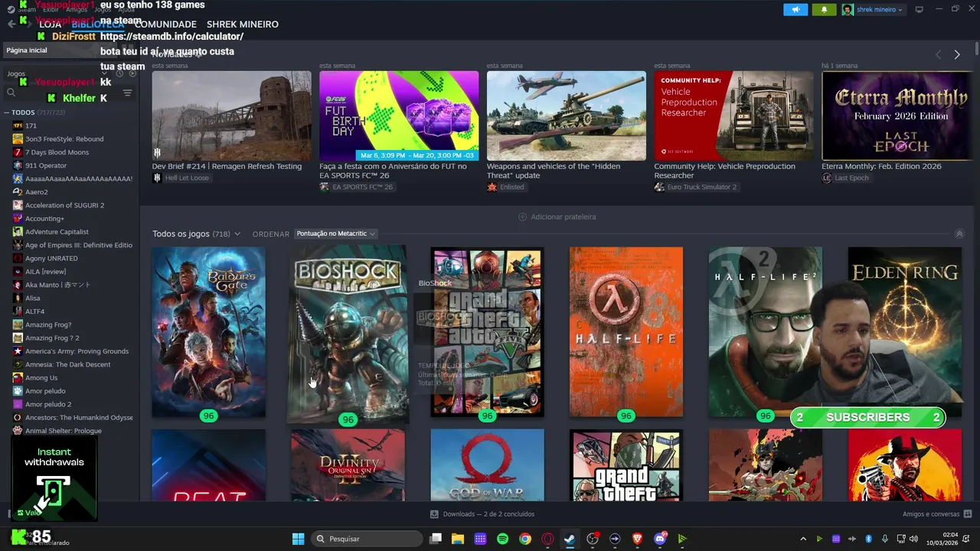Select the Half-Life orange cover
The image size is (980, 551).
click(626, 332)
